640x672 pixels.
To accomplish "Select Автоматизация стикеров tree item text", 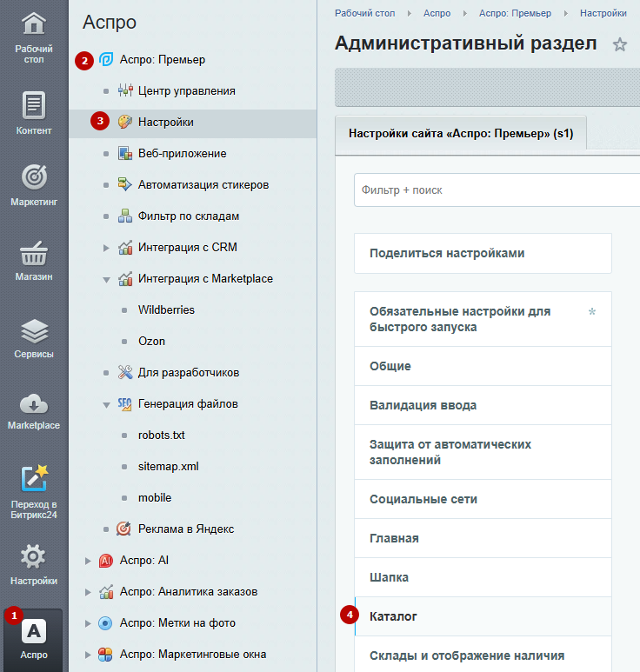I will [x=203, y=184].
